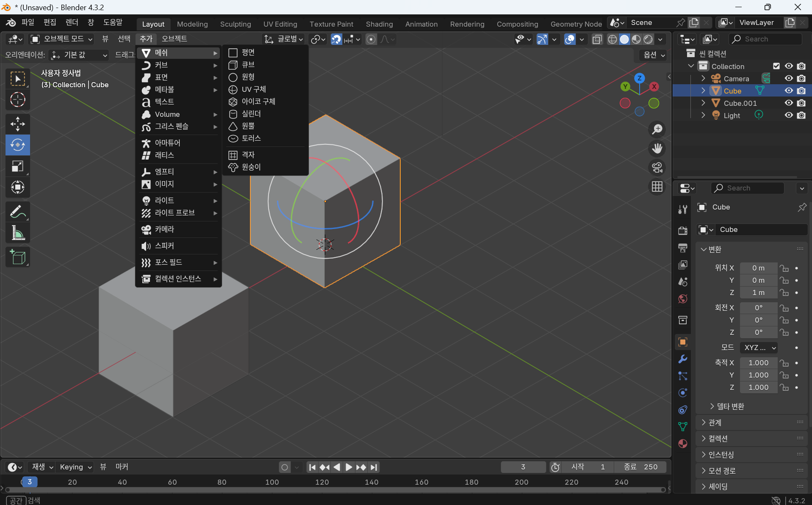Image resolution: width=812 pixels, height=505 pixels.
Task: Open the Object Mode dropdown
Action: 62,39
